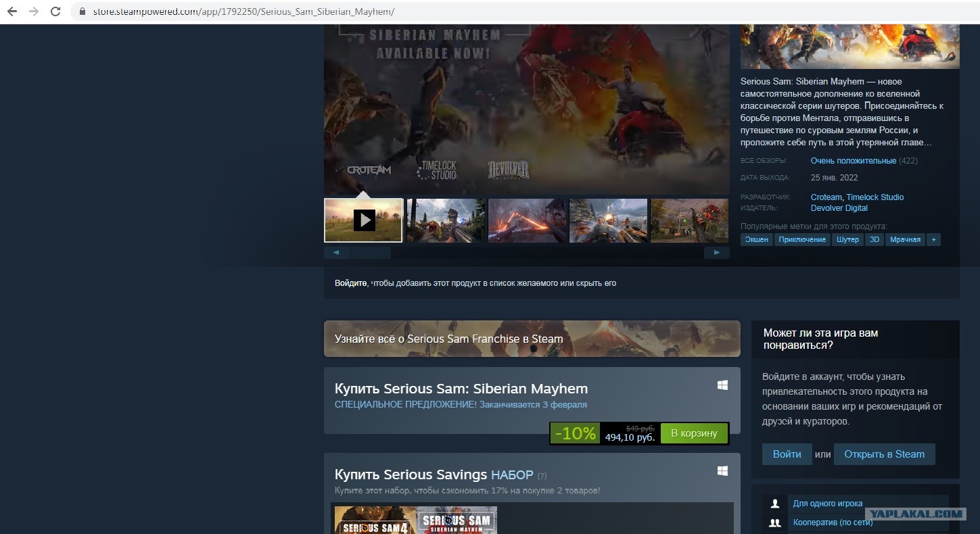Open the game header image at top right

(850, 47)
